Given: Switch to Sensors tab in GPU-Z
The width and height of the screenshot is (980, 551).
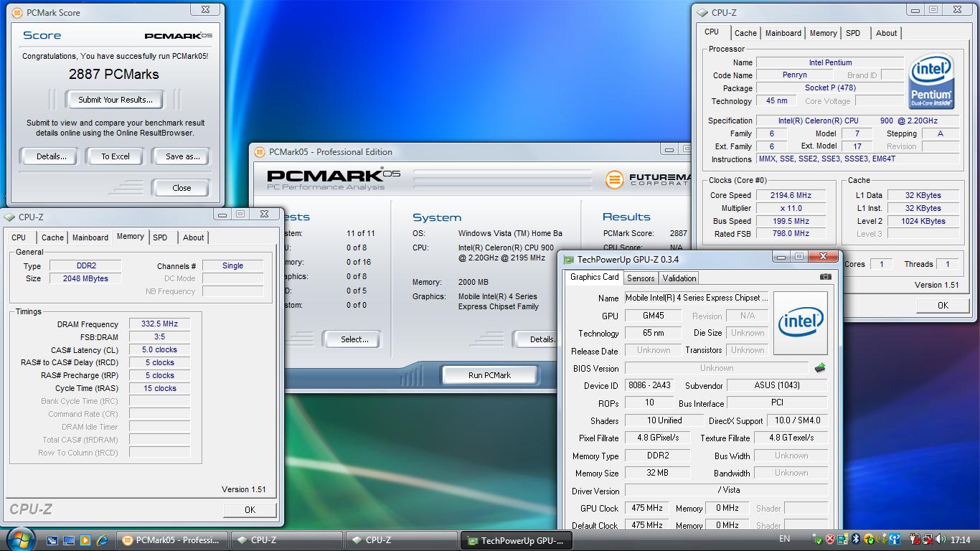Looking at the screenshot, I should pos(641,278).
